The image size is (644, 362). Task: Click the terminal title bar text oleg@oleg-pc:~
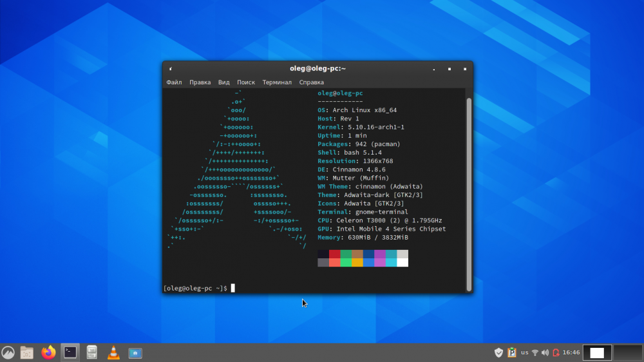[x=318, y=69]
